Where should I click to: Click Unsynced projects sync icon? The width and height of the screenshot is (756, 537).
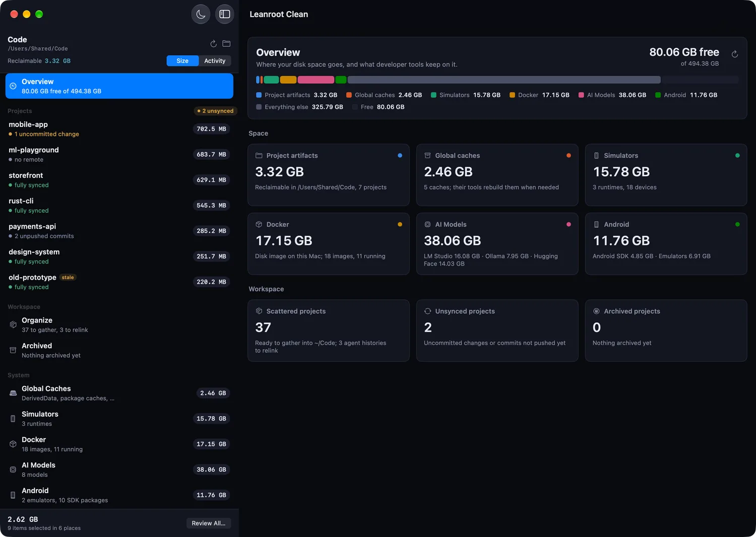coord(427,311)
